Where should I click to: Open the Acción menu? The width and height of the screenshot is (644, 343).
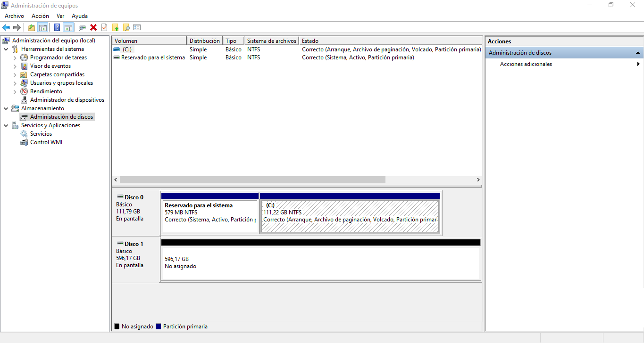pyautogui.click(x=40, y=16)
